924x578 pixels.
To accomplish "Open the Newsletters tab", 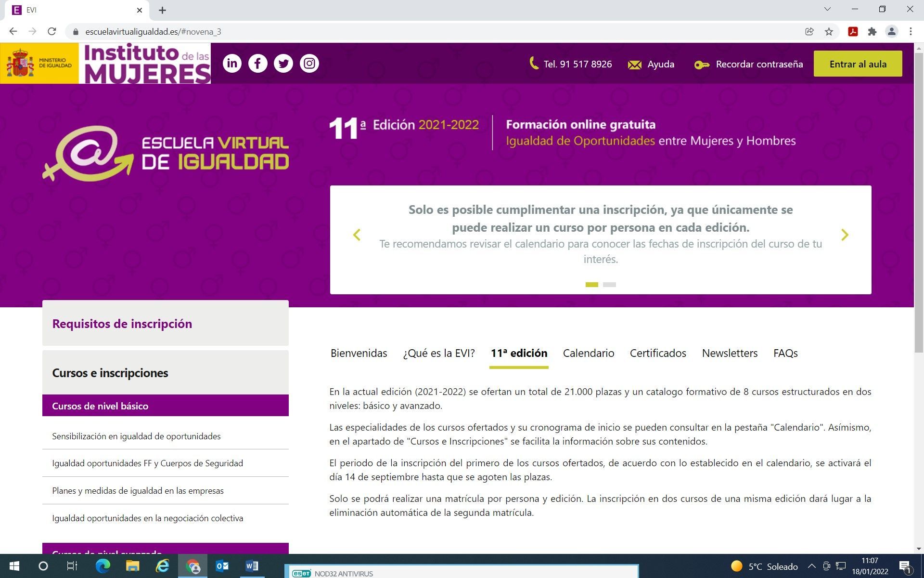I will (730, 353).
